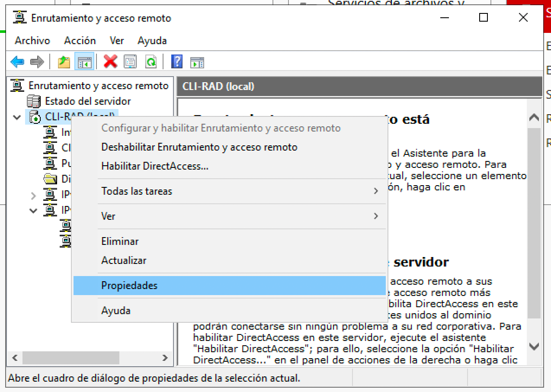551x392 pixels.
Task: Click the refresh toolbar icon
Action: click(151, 61)
